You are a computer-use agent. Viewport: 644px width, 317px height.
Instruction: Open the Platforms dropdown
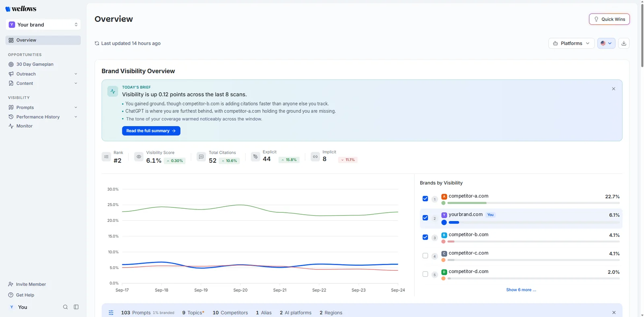point(571,43)
